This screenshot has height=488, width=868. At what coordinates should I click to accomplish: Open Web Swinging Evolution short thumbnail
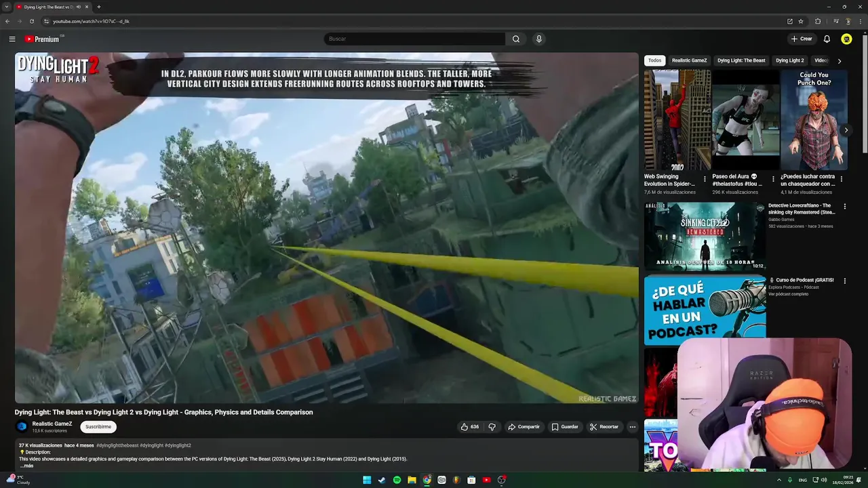tap(677, 120)
